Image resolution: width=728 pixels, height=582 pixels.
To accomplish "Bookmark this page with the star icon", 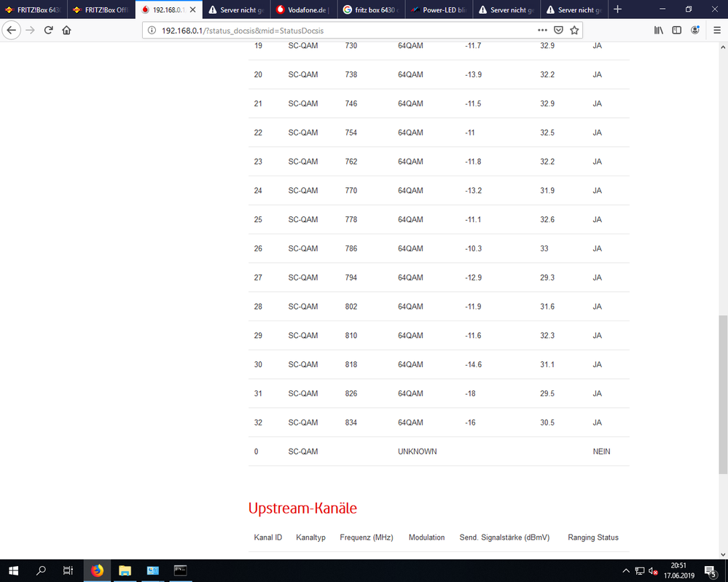I will pos(574,30).
